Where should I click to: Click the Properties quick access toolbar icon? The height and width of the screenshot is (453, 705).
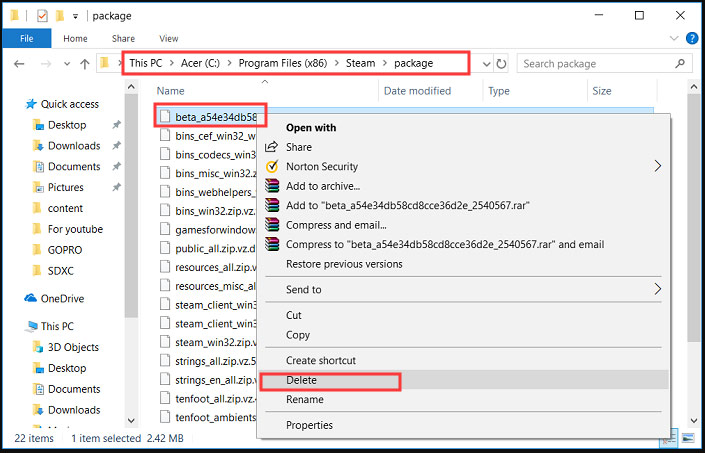(x=42, y=16)
